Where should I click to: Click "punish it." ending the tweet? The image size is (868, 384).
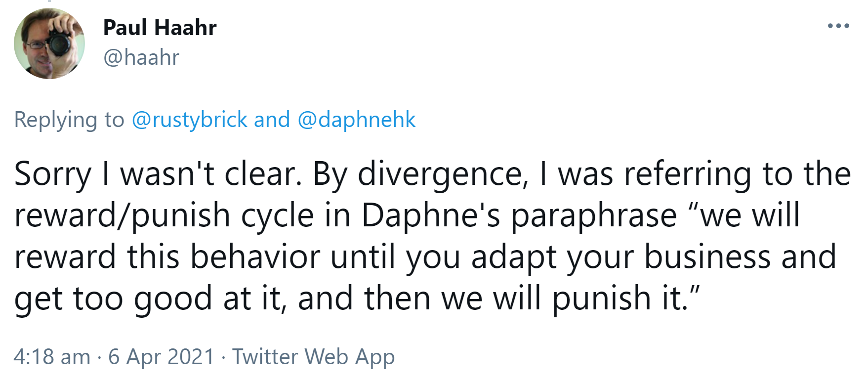620,299
